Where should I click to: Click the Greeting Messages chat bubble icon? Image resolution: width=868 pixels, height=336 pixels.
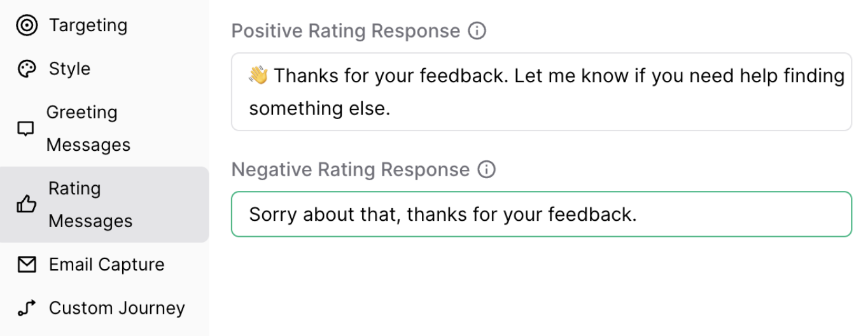[25, 129]
